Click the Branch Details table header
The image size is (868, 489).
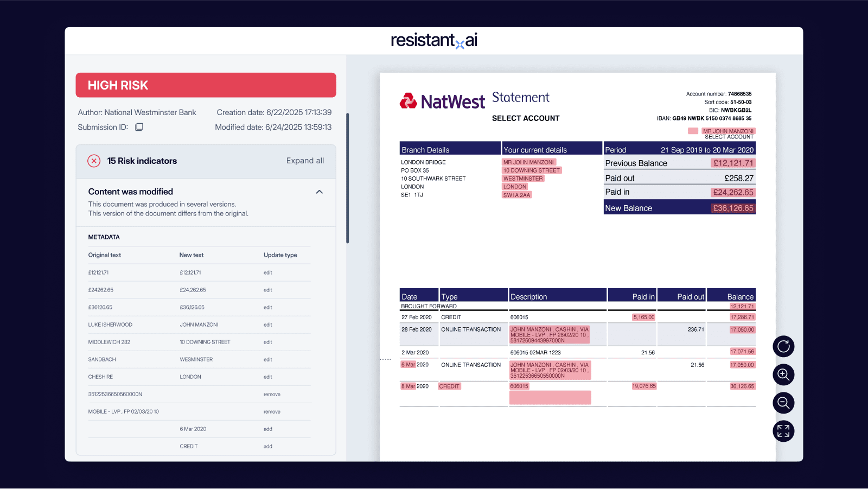[x=450, y=148]
